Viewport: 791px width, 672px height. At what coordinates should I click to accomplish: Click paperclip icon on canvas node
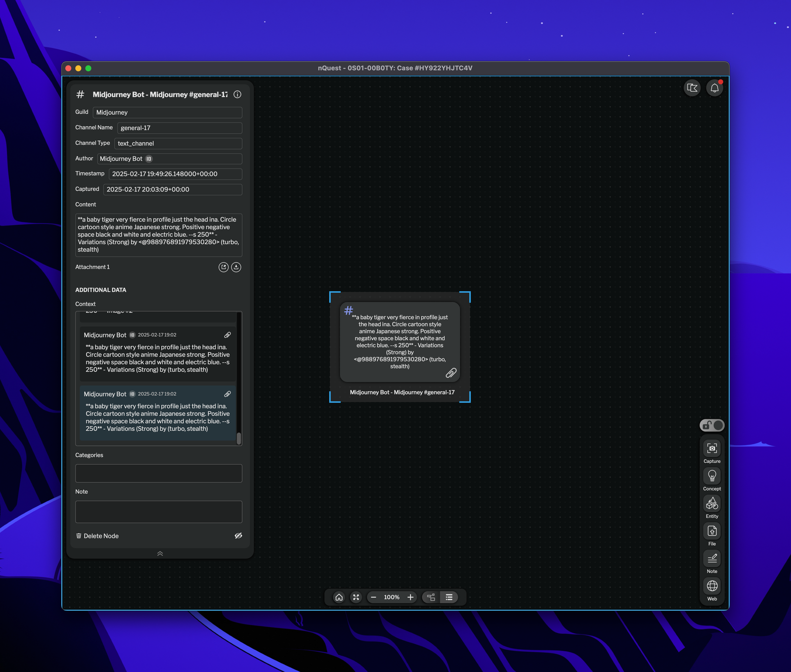click(451, 373)
